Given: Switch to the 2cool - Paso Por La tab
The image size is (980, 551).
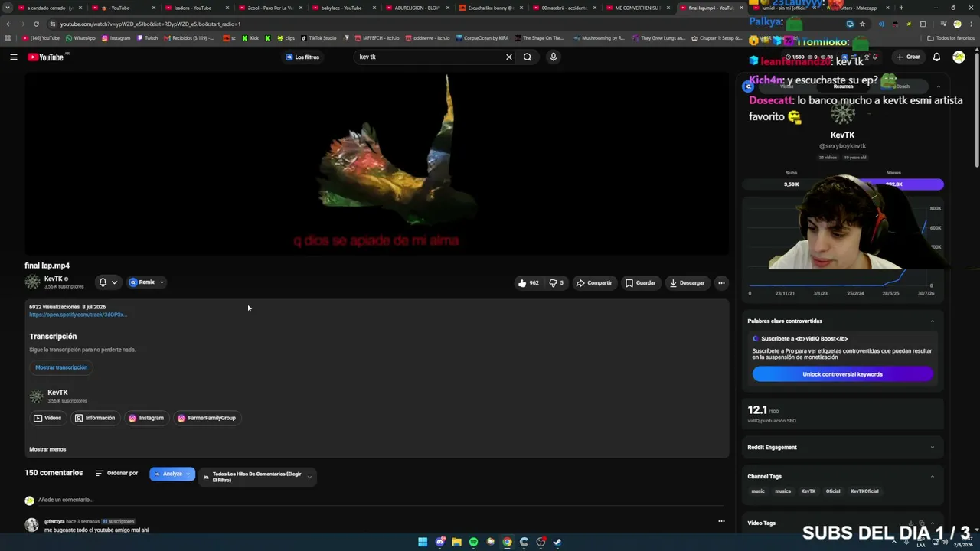Looking at the screenshot, I should 269,8.
